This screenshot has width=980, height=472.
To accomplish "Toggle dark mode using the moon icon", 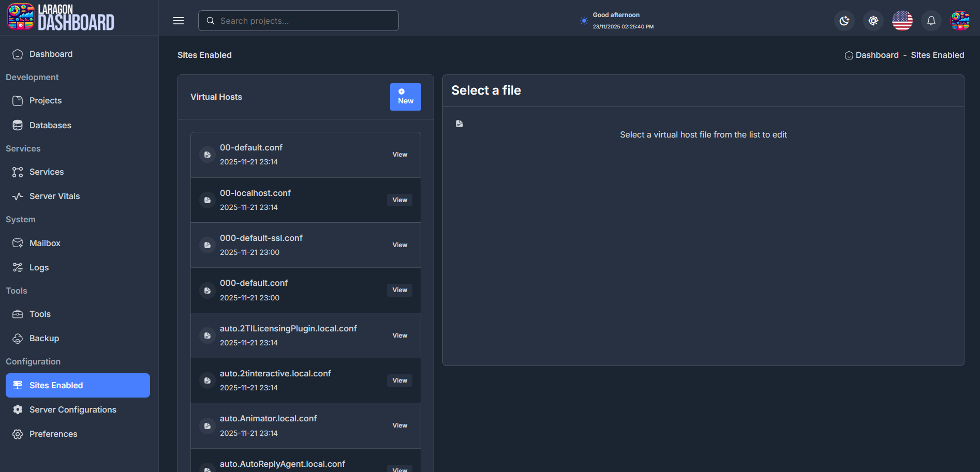I will (x=844, y=21).
